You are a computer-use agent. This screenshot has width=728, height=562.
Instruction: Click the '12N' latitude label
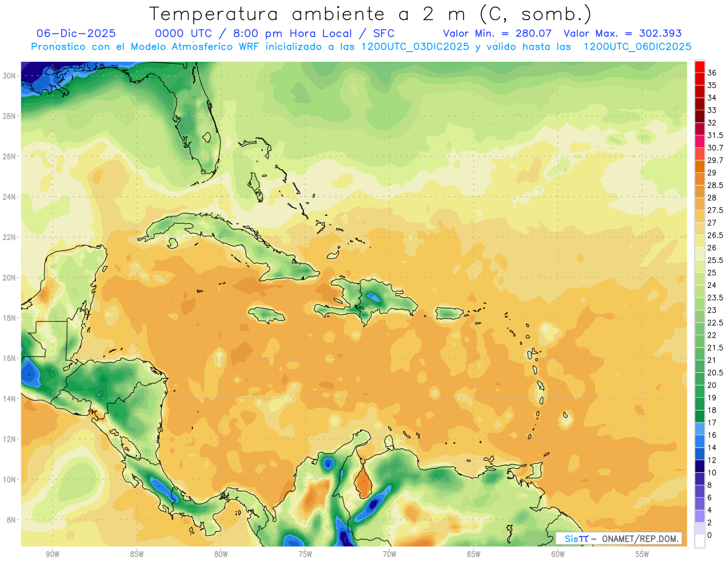(10, 438)
